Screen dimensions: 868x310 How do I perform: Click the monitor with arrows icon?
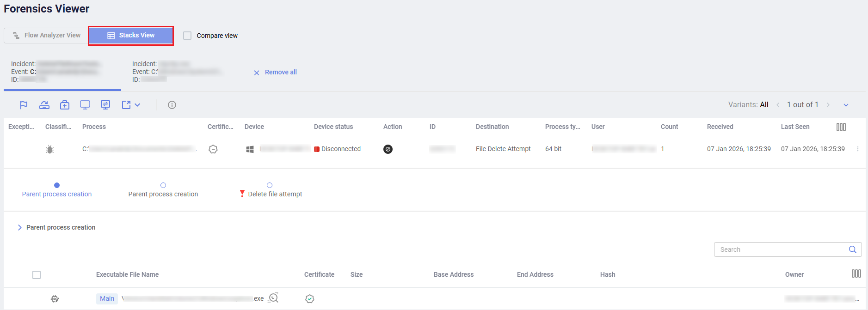click(x=105, y=105)
